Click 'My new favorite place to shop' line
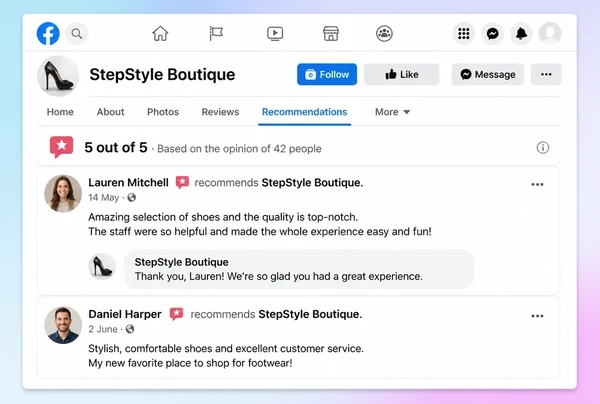This screenshot has height=404, width=600. click(x=190, y=363)
